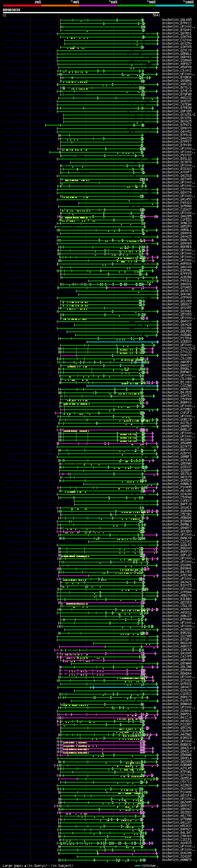Image resolution: width=197 pixels, height=868 pixels.
Task: Select hit UniRef100_Q99070
Action: [x=177, y=128]
